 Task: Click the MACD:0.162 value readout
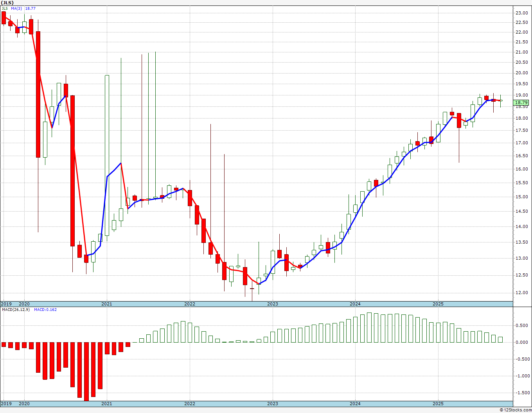tap(45, 310)
